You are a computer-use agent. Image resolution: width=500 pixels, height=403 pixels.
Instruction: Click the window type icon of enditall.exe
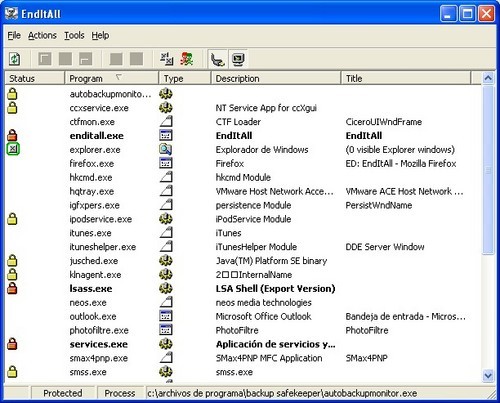click(166, 135)
